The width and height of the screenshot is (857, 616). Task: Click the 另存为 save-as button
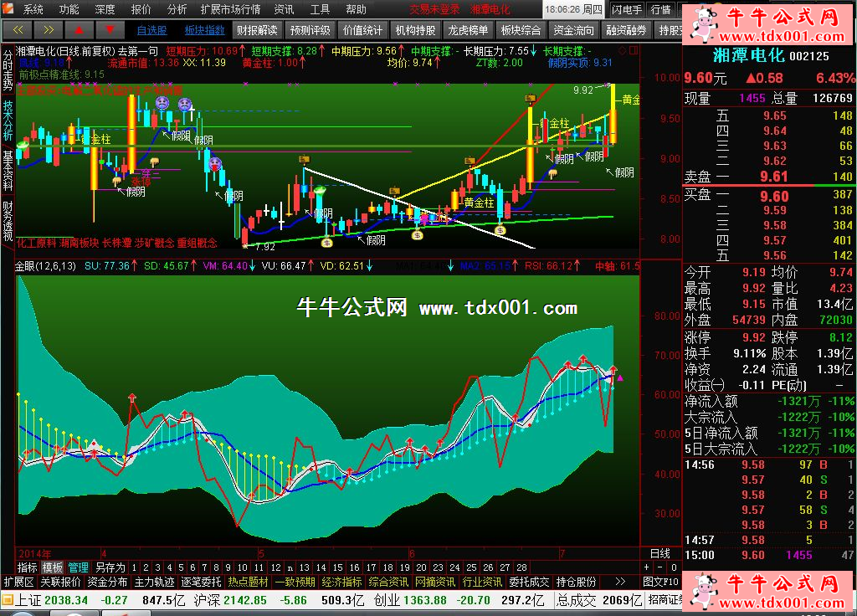click(110, 567)
